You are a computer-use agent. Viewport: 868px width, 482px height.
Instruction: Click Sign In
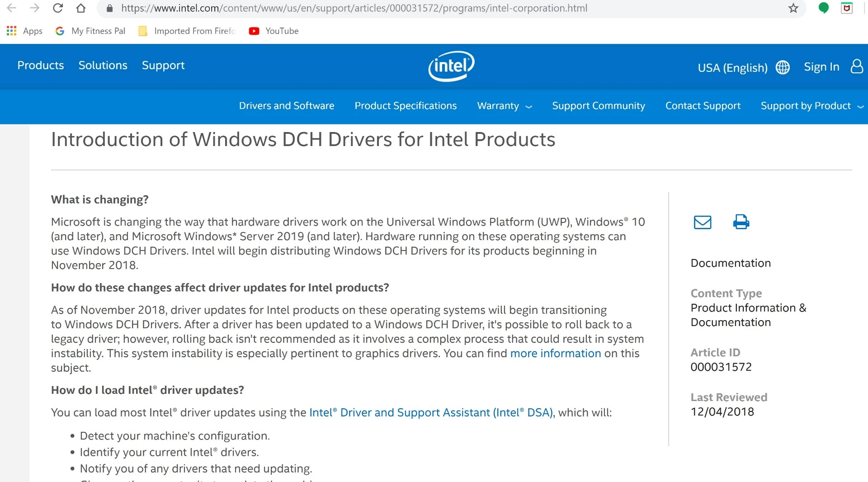point(821,67)
